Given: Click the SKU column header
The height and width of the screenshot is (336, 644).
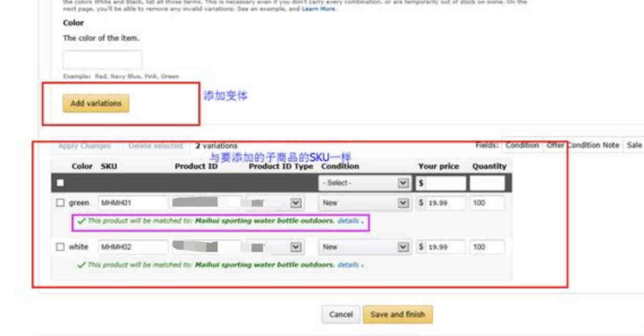Looking at the screenshot, I should pyautogui.click(x=109, y=166).
